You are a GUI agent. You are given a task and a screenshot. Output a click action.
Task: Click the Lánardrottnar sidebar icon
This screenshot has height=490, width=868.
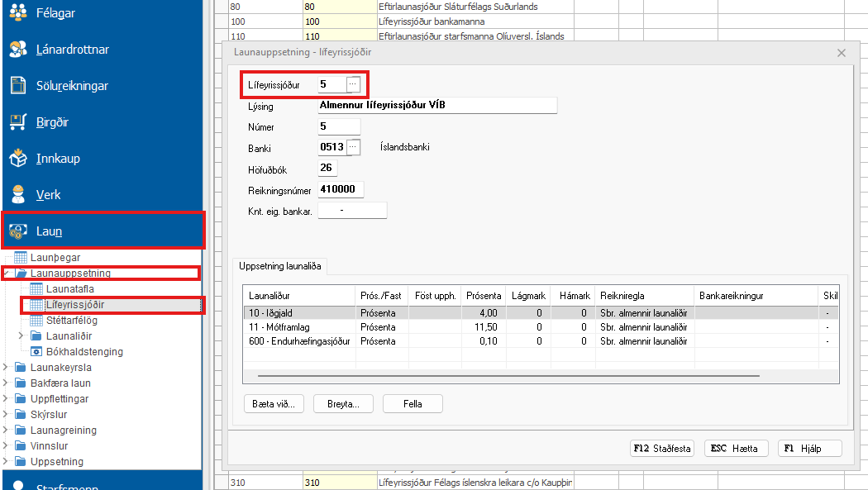click(x=18, y=50)
